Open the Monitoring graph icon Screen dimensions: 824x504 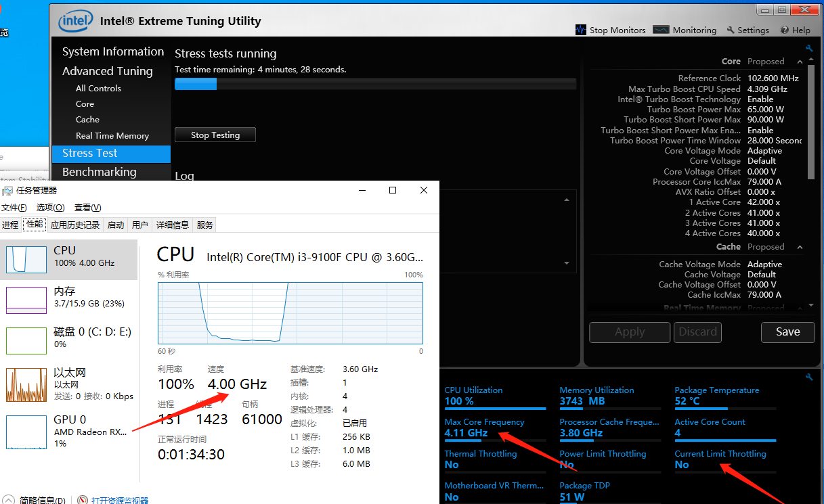click(661, 30)
